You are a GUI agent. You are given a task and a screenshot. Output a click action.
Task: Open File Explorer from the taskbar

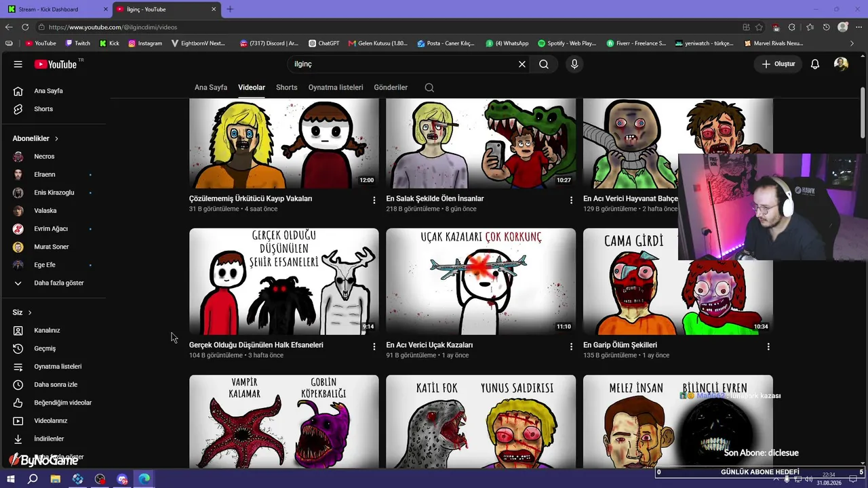pos(56,479)
